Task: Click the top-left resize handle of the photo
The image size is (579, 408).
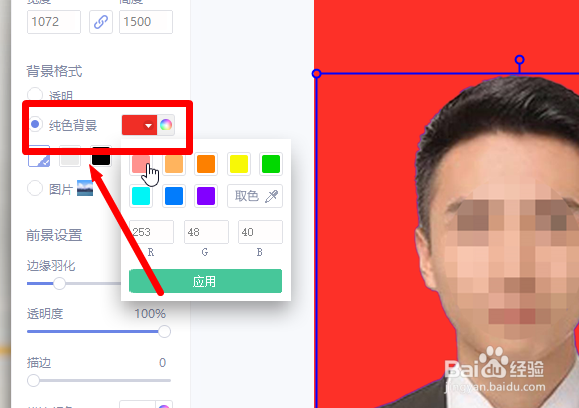Action: (x=316, y=73)
